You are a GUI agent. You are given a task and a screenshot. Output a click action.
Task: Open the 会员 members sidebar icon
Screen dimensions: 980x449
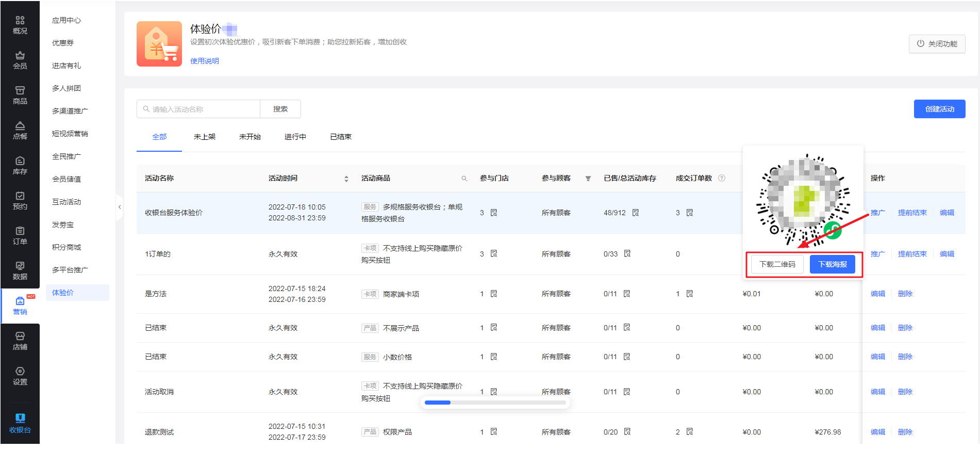click(x=20, y=60)
